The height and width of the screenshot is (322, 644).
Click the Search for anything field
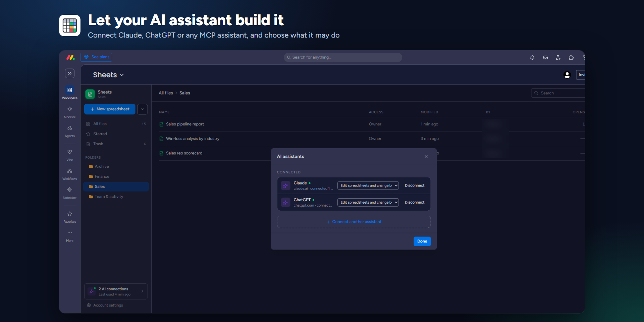(343, 57)
